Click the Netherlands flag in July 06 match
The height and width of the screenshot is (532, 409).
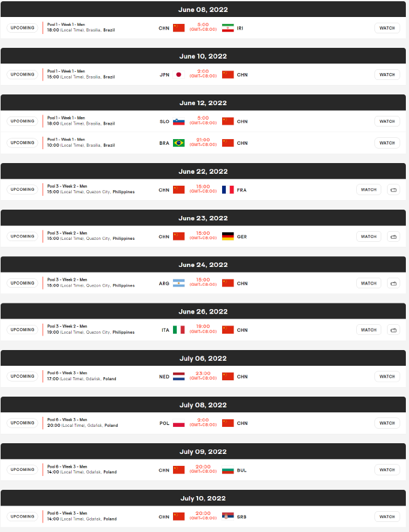(179, 376)
